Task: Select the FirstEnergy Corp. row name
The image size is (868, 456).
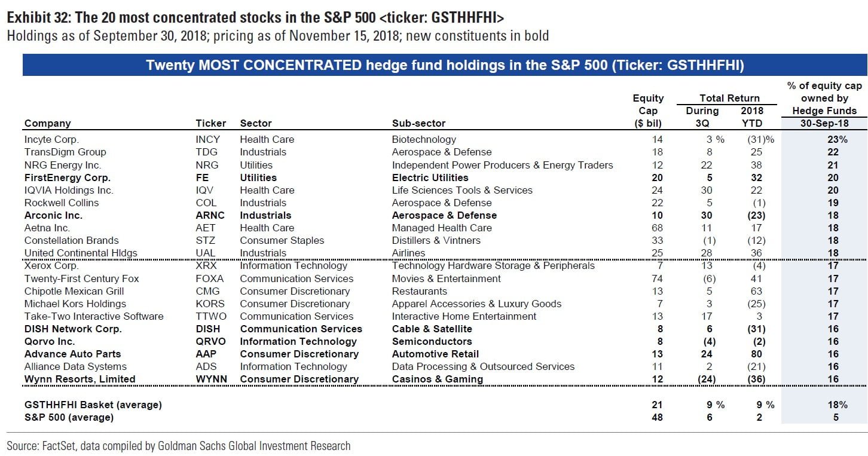Action: coord(68,177)
